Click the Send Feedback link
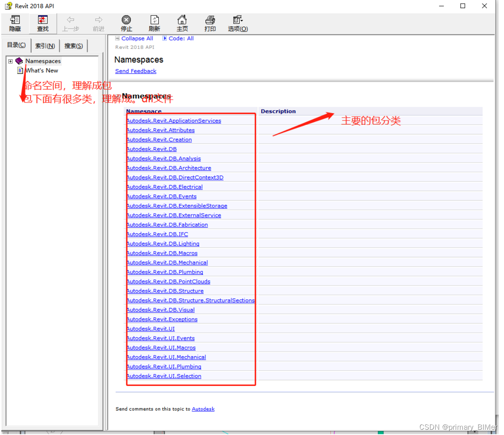 click(136, 71)
